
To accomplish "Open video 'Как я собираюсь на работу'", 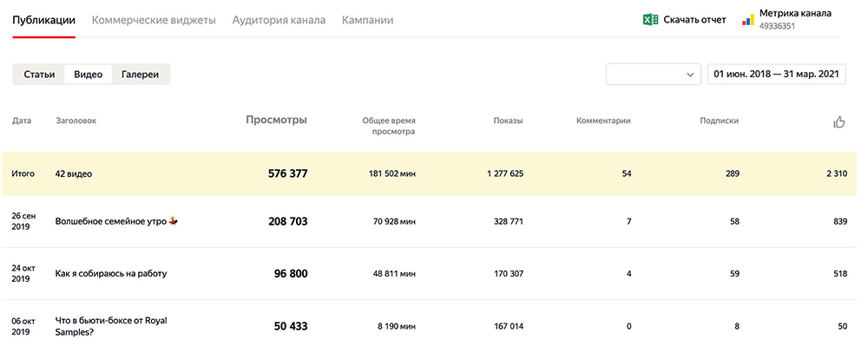I will pos(110,274).
